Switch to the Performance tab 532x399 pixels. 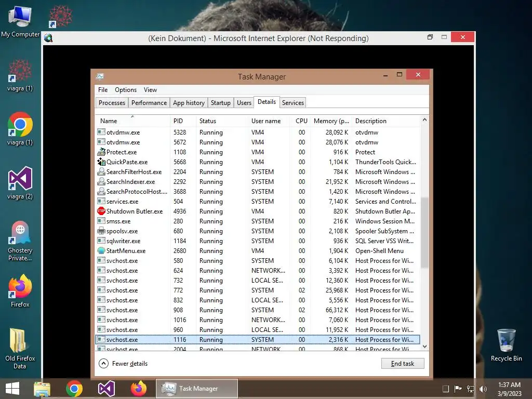[x=149, y=103]
